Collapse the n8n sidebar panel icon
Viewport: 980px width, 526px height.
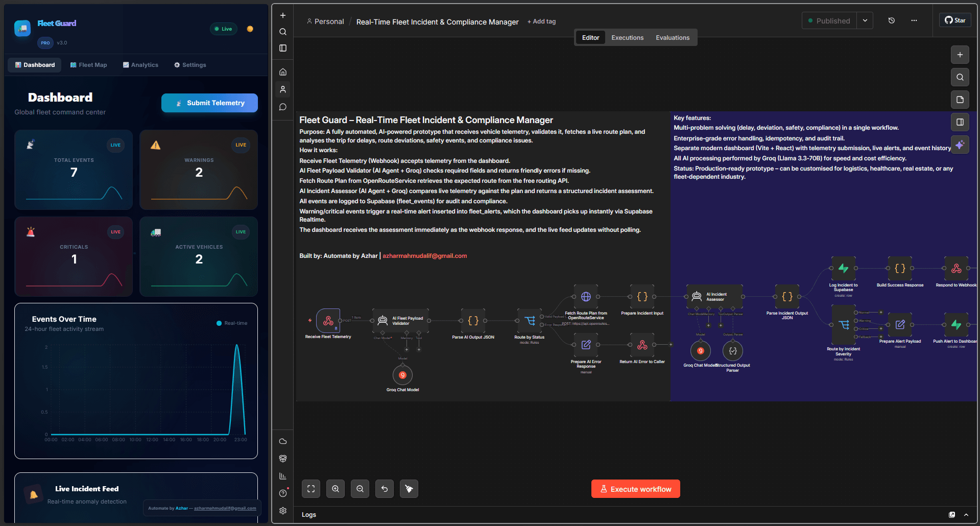[283, 48]
